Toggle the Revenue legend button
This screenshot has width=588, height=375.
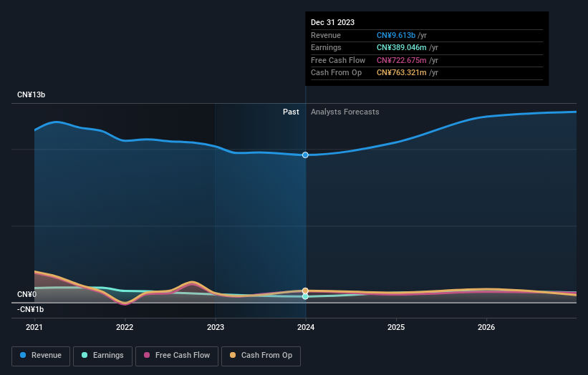click(41, 356)
